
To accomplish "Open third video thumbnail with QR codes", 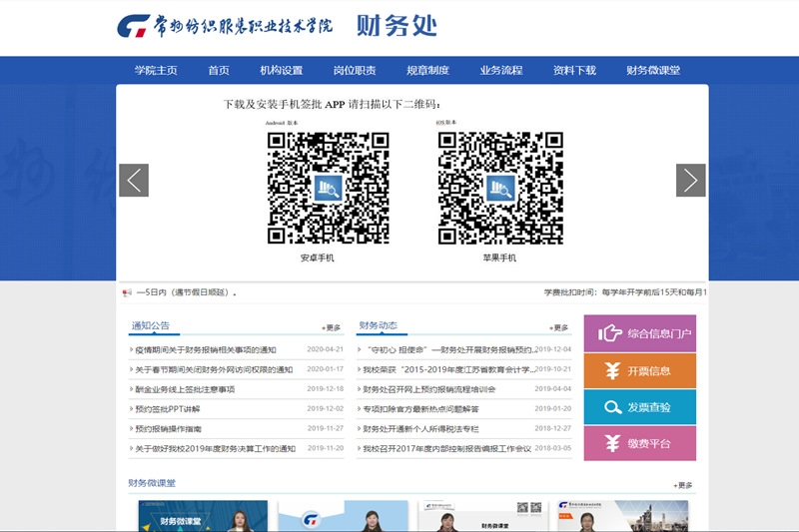I will pyautogui.click(x=482, y=516).
